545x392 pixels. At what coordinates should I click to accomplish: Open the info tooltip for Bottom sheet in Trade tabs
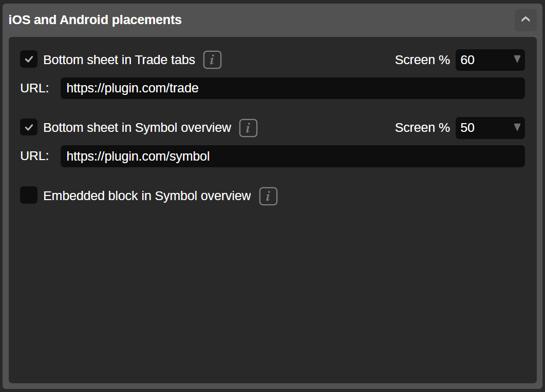click(x=213, y=60)
